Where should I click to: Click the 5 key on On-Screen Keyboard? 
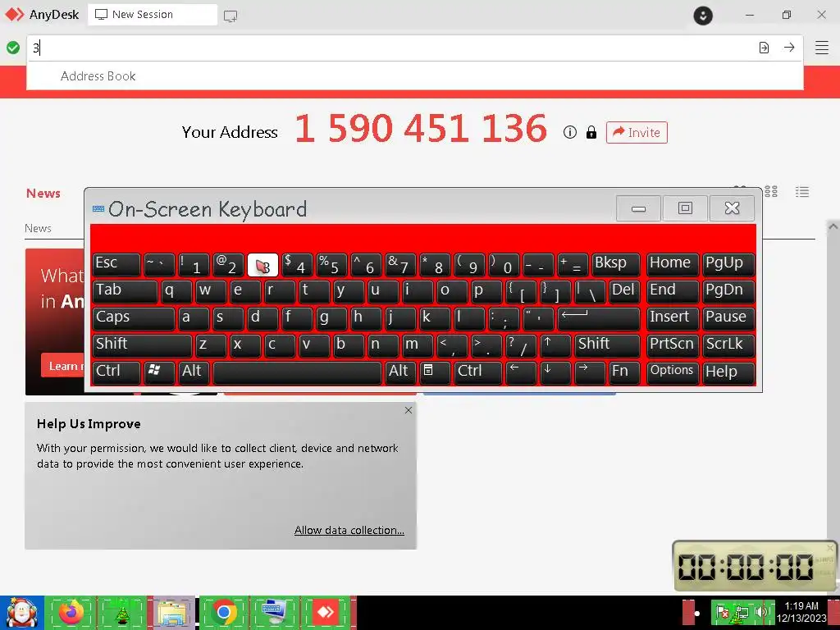331,264
